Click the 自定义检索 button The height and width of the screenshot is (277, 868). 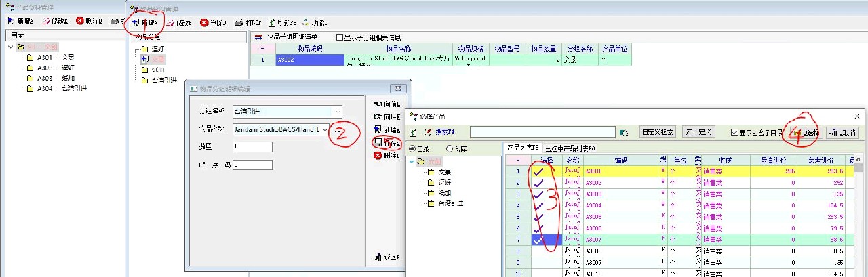658,132
